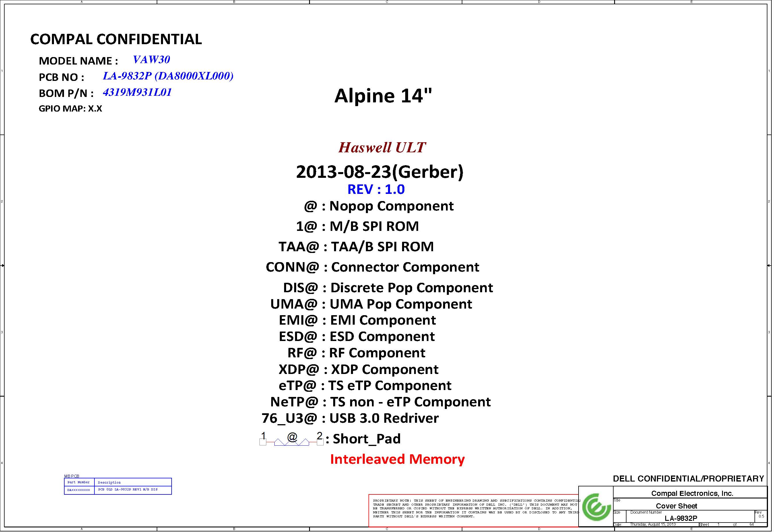Select the "DAXXXXXXXXX" part number cell
This screenshot has width=774, height=532.
pyautogui.click(x=79, y=490)
